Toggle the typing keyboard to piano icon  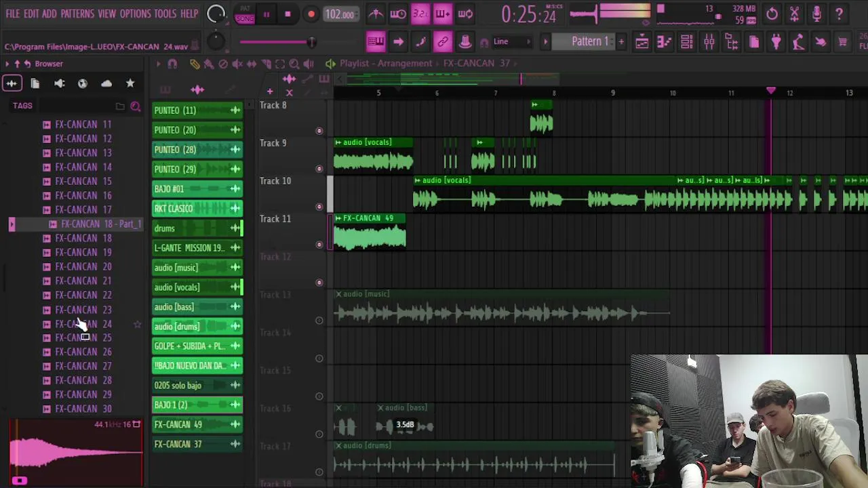coord(376,42)
